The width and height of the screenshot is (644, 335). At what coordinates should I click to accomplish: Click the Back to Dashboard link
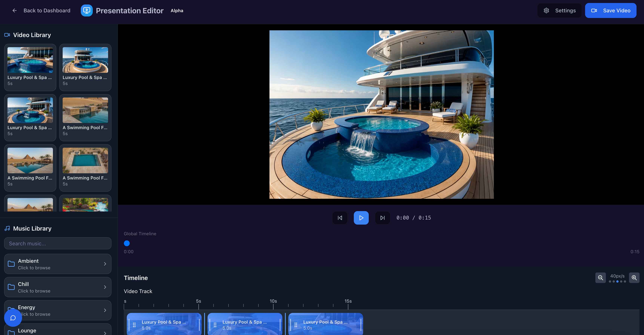(x=47, y=10)
